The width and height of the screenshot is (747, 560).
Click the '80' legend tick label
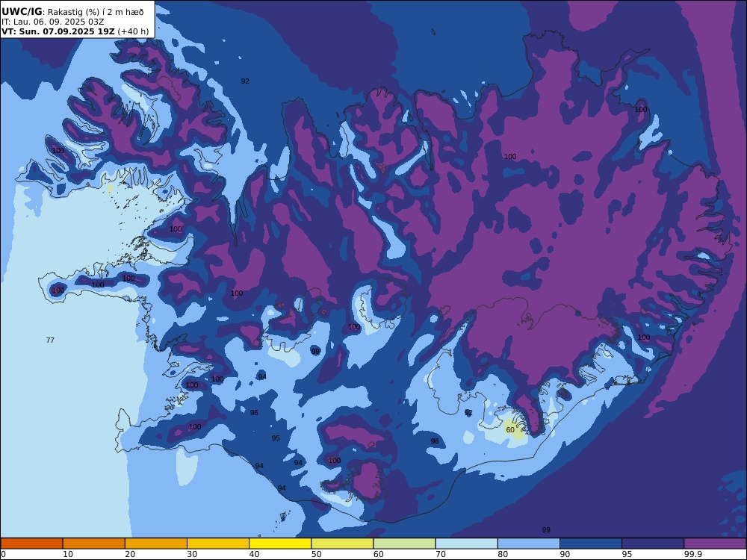[503, 554]
